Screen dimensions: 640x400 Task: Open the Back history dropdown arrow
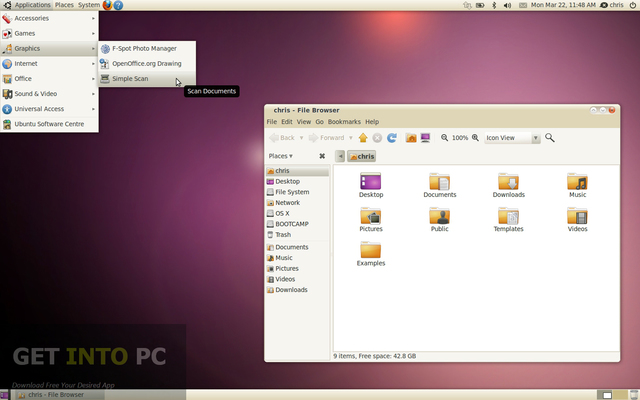(302, 138)
